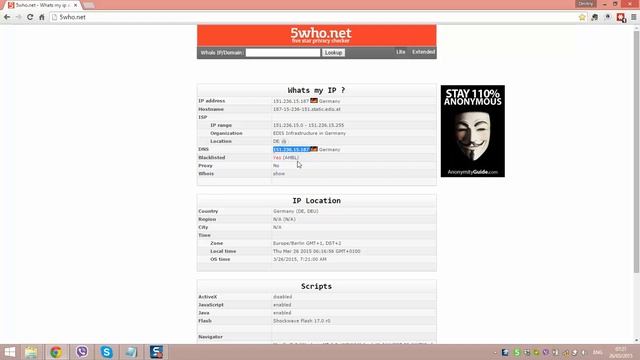
Task: Open Viber from the taskbar
Action: [x=82, y=352]
